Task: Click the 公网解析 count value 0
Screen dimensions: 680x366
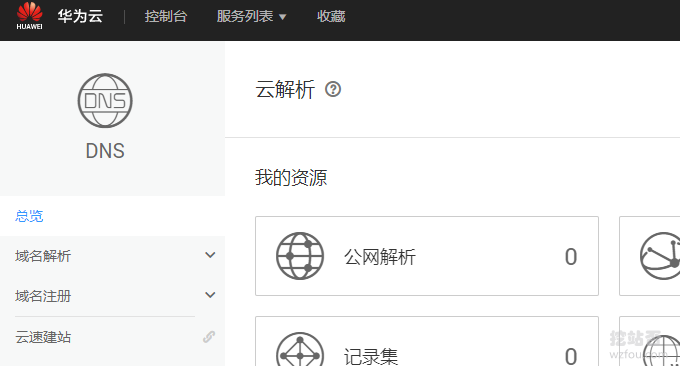Action: pyautogui.click(x=571, y=257)
